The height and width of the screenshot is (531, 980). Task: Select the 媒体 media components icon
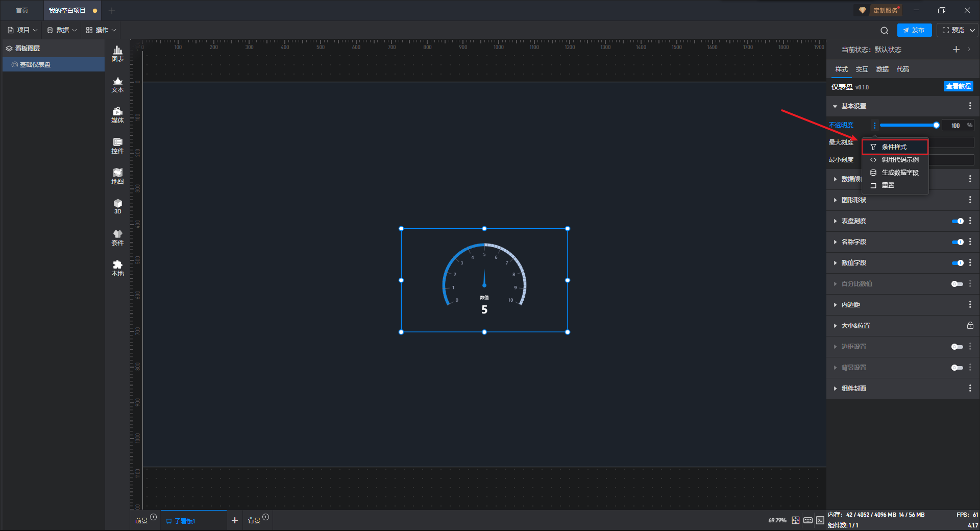pyautogui.click(x=117, y=115)
